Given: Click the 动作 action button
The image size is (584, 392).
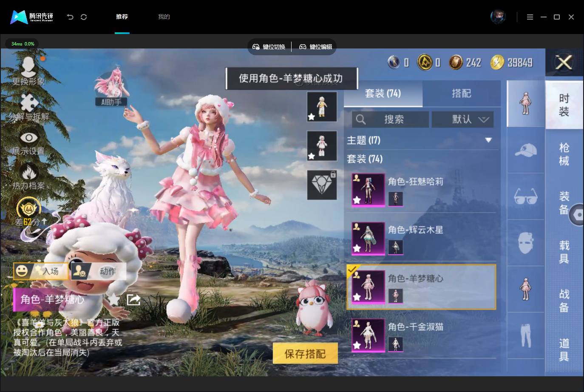Looking at the screenshot, I should [x=98, y=271].
